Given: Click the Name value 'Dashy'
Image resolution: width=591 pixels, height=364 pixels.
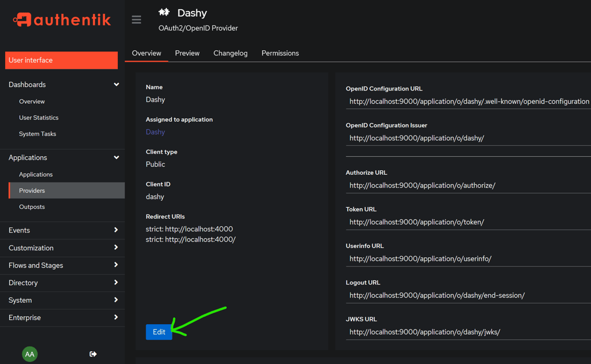Looking at the screenshot, I should pyautogui.click(x=155, y=99).
